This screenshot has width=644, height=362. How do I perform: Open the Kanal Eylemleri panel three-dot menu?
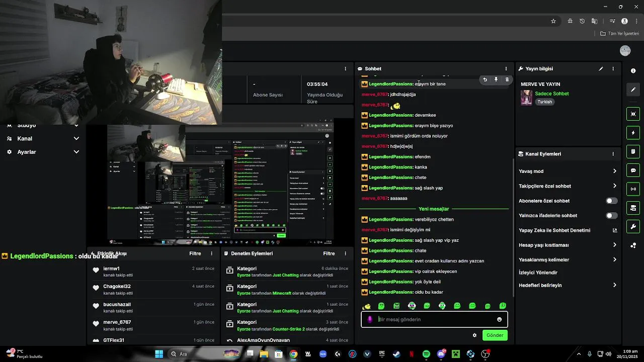(613, 154)
